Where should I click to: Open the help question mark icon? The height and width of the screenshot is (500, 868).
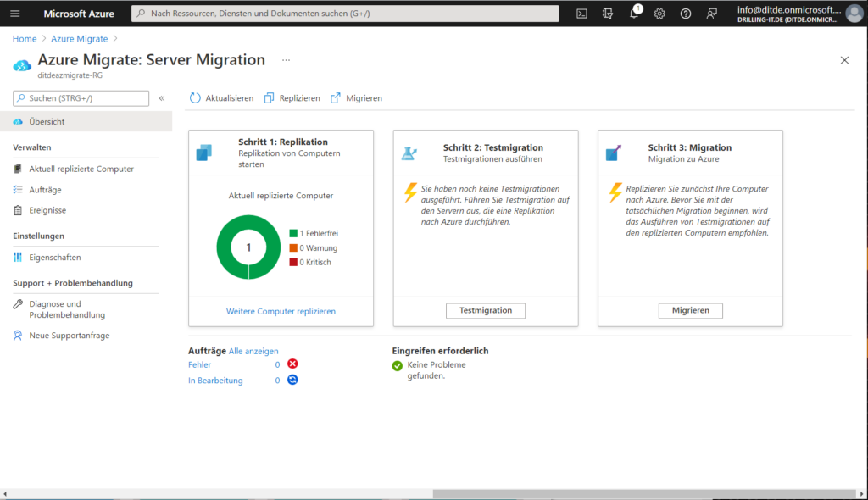(685, 14)
